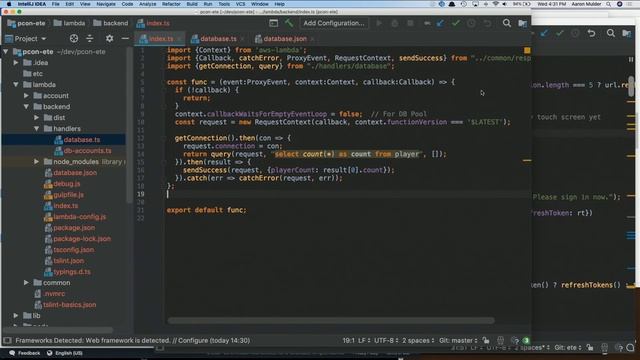Collapse the handlers folder
The width and height of the screenshot is (640, 360).
[x=37, y=129]
